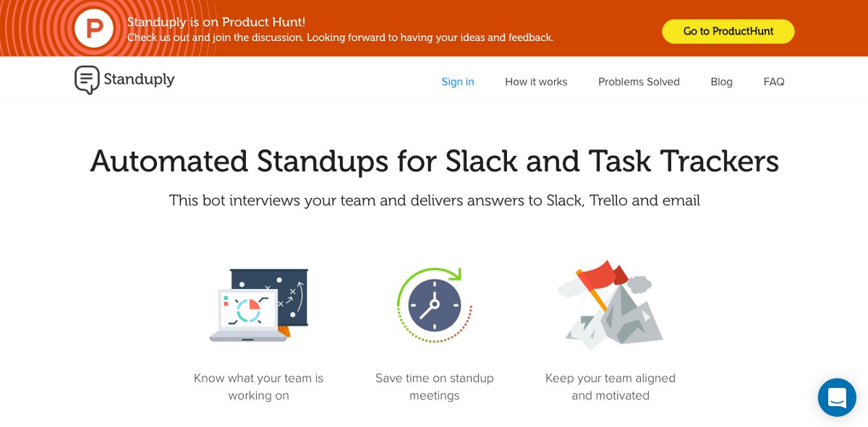Select Problems Solved in navigation
Screen dimensions: 868x427
(639, 82)
